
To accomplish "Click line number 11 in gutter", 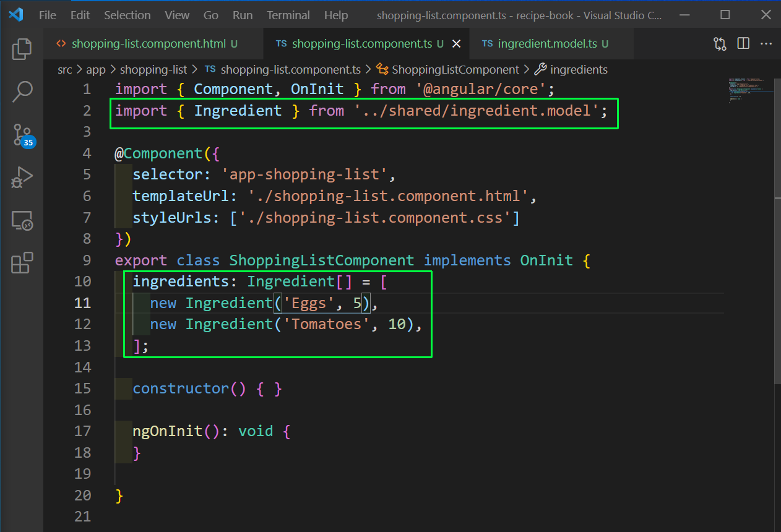I will tap(82, 302).
